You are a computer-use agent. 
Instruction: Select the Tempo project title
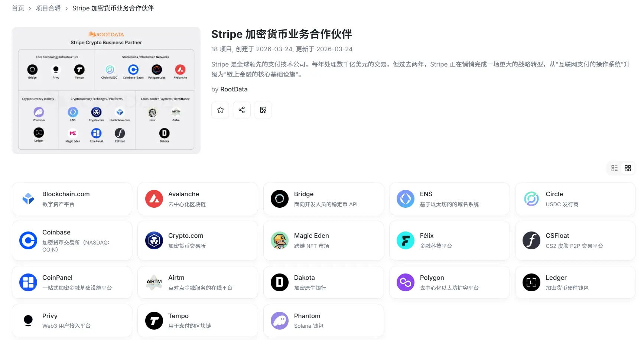[178, 316]
